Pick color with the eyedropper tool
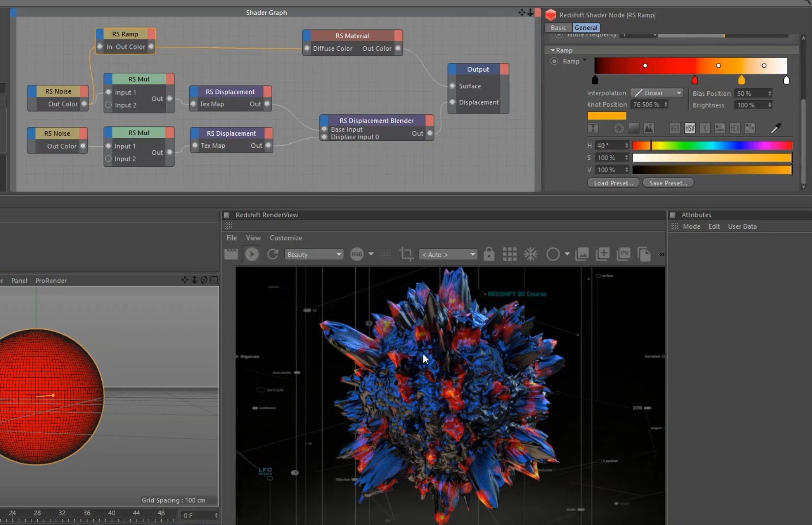Image resolution: width=812 pixels, height=525 pixels. click(776, 128)
